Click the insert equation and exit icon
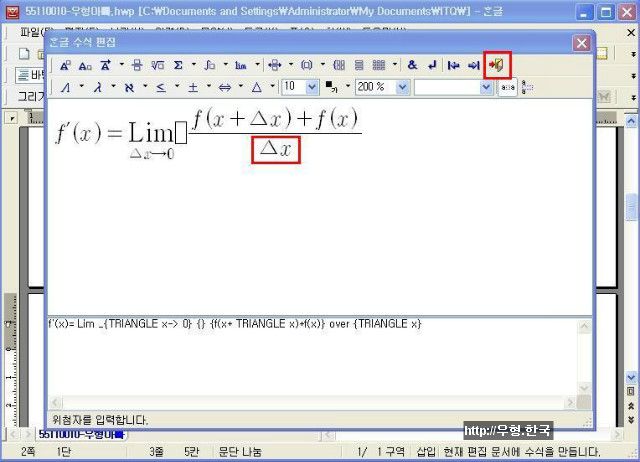 click(497, 65)
